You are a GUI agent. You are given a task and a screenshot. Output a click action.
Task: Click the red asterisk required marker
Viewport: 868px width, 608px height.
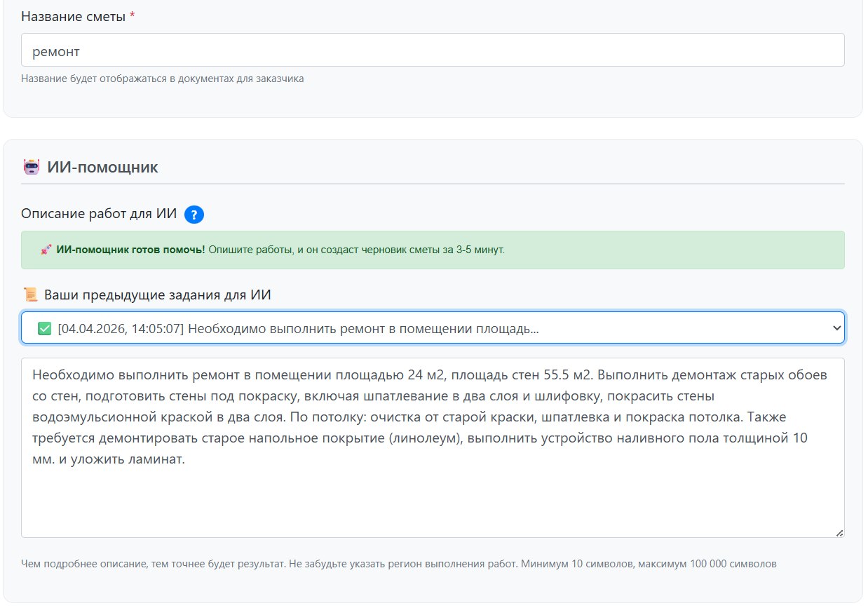pos(133,16)
